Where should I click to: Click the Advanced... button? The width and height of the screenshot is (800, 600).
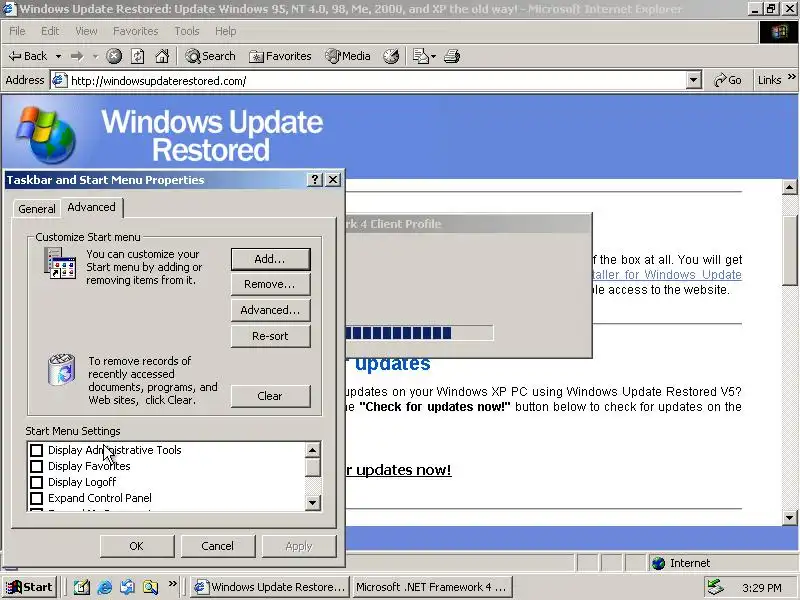[270, 310]
